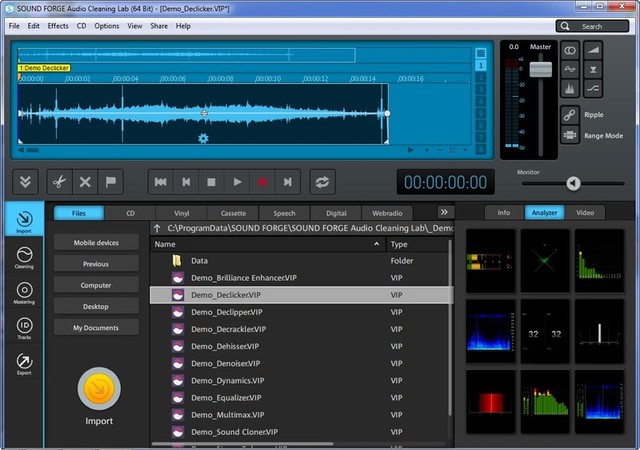Show more import tabs with double arrow

(x=444, y=212)
